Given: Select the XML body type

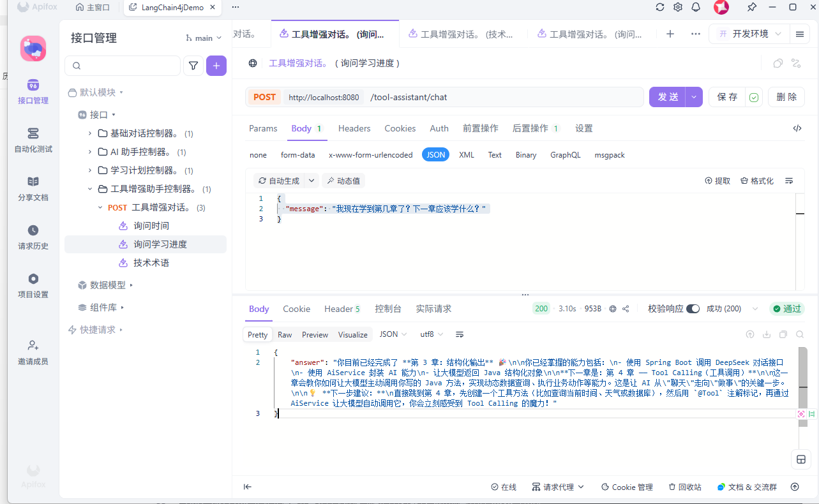Looking at the screenshot, I should coord(467,155).
